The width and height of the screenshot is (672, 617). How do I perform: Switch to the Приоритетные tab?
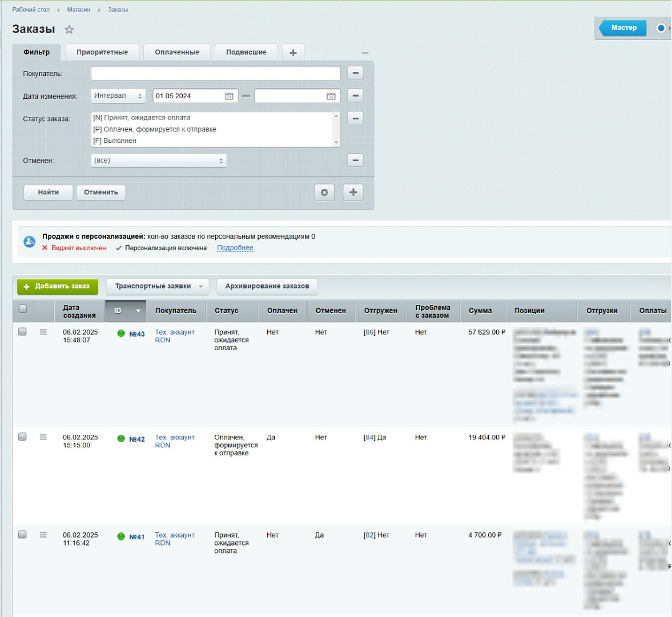[102, 53]
